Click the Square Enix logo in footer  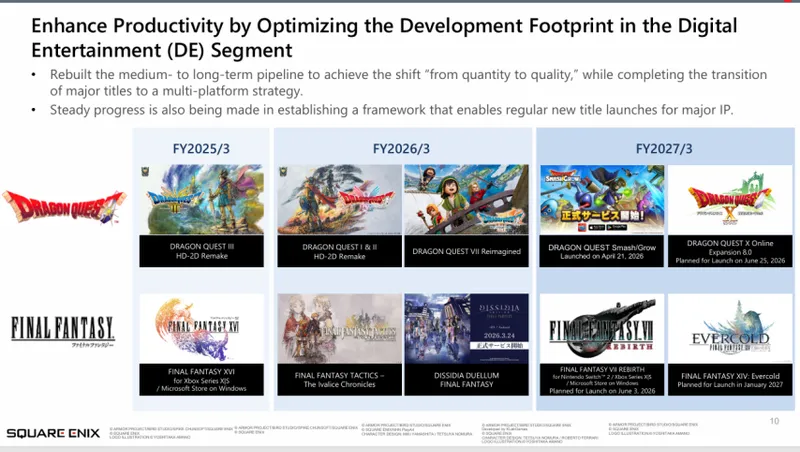click(x=53, y=433)
